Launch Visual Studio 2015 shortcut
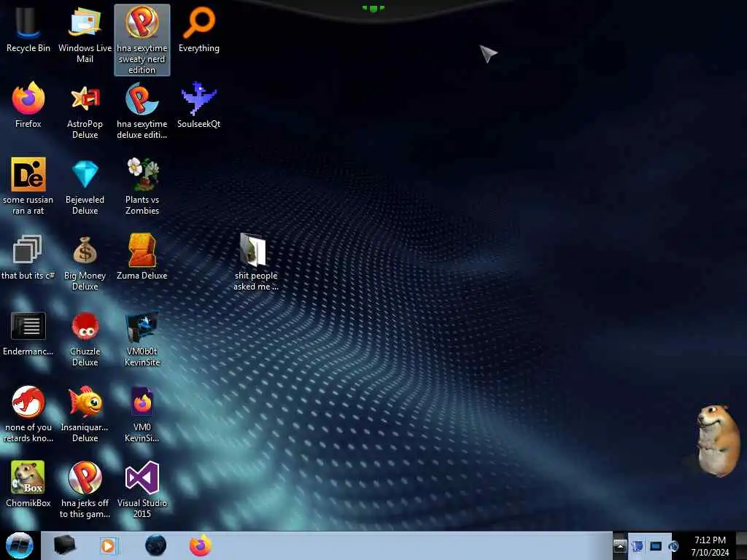The height and width of the screenshot is (560, 747). 142,489
